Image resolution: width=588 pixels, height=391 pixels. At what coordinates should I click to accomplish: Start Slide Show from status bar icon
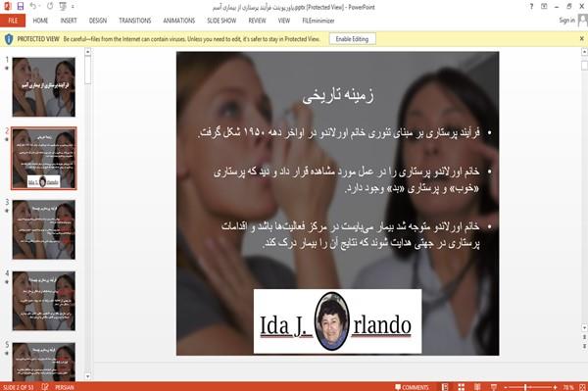pyautogui.click(x=494, y=387)
